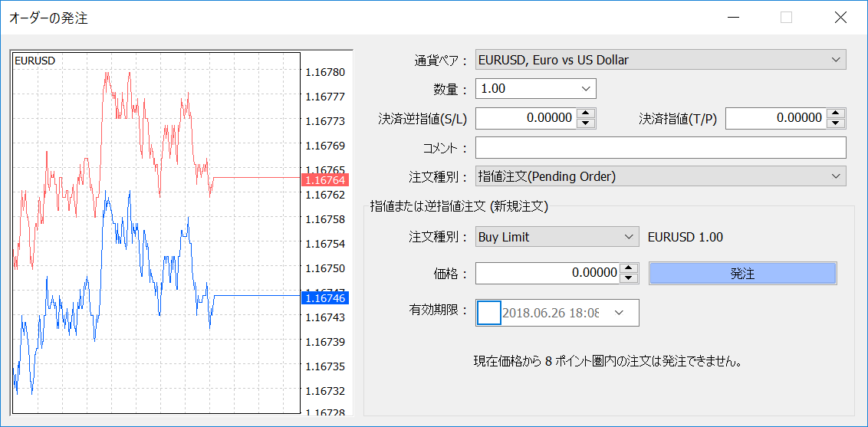This screenshot has width=868, height=427.
Task: Focus the コメント text field
Action: tap(660, 147)
